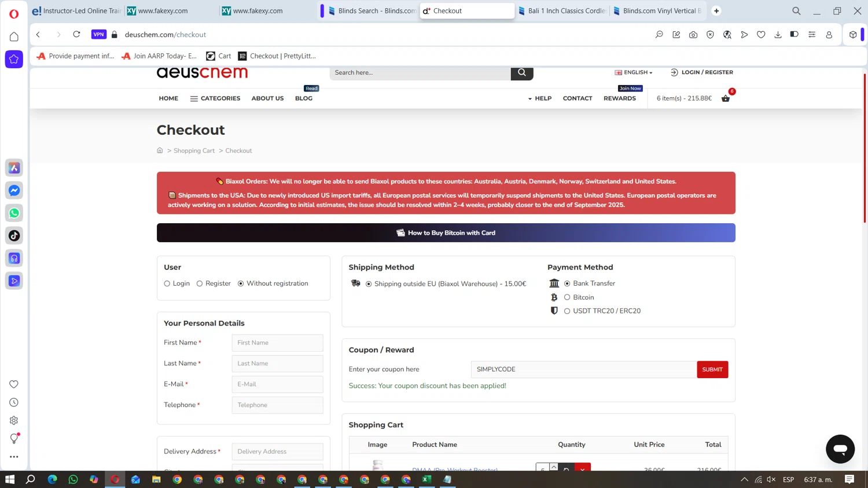Click the coupon code input field

pos(584,369)
